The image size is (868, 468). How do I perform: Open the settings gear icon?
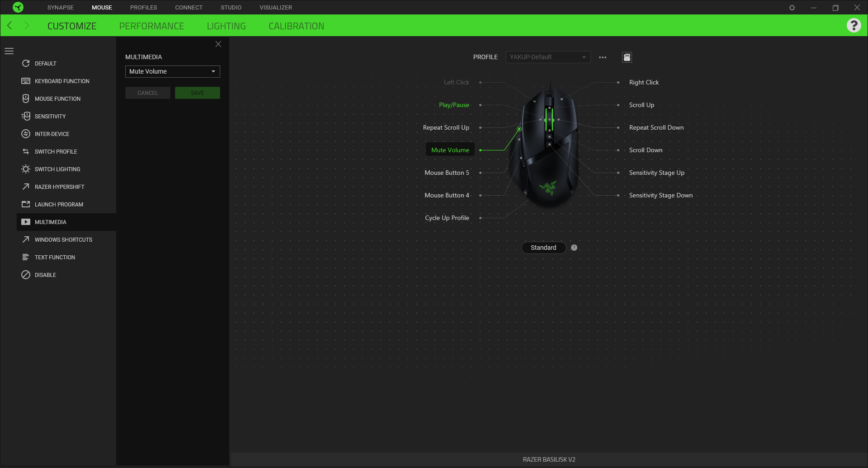point(792,8)
